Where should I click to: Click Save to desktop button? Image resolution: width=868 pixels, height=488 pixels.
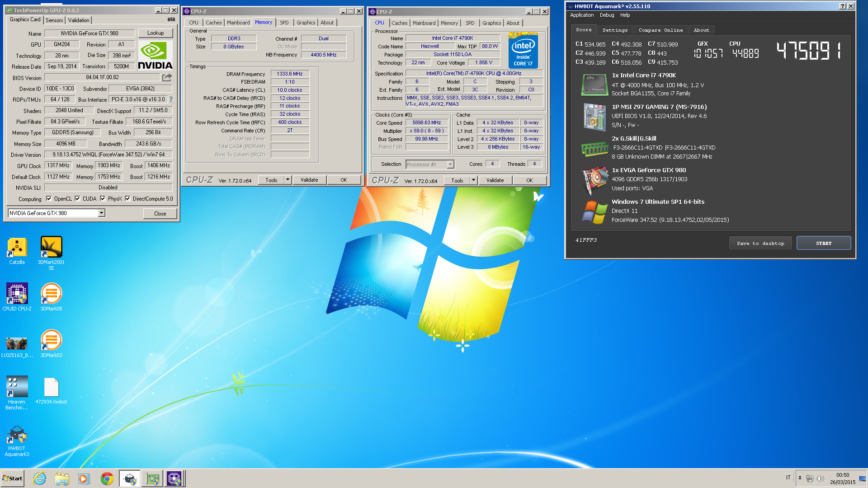760,243
